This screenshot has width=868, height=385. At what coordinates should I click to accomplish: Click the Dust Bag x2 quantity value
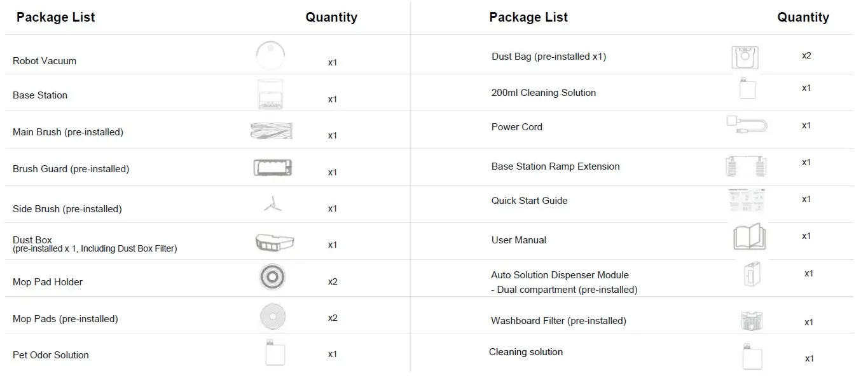click(806, 55)
